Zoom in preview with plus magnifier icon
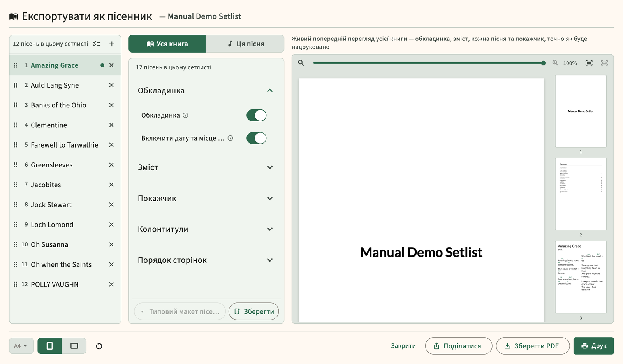Image resolution: width=623 pixels, height=364 pixels. click(555, 63)
